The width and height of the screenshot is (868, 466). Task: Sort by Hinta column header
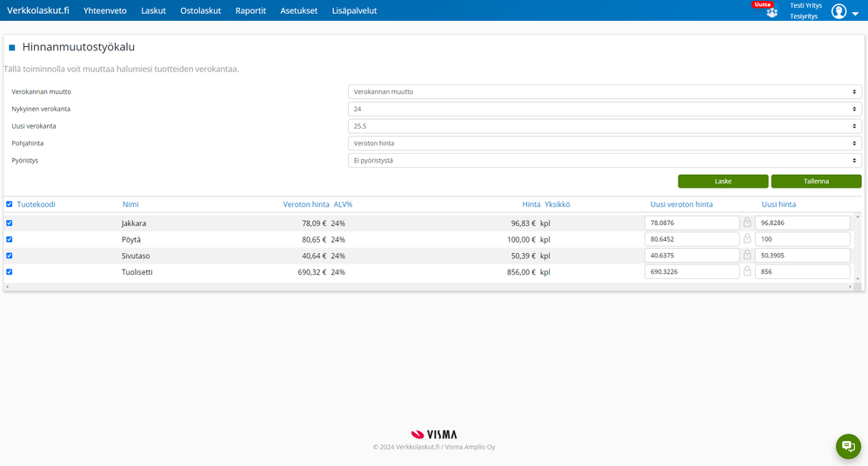click(x=531, y=204)
